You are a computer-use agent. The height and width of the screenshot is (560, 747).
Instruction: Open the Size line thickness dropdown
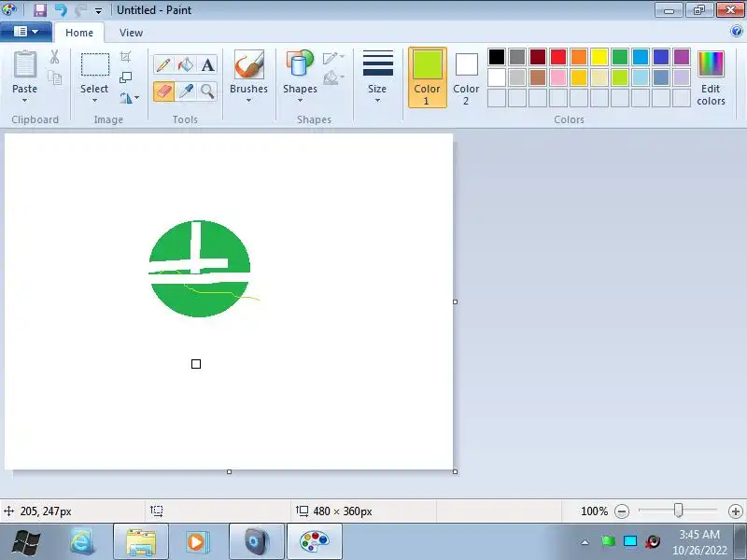[377, 77]
